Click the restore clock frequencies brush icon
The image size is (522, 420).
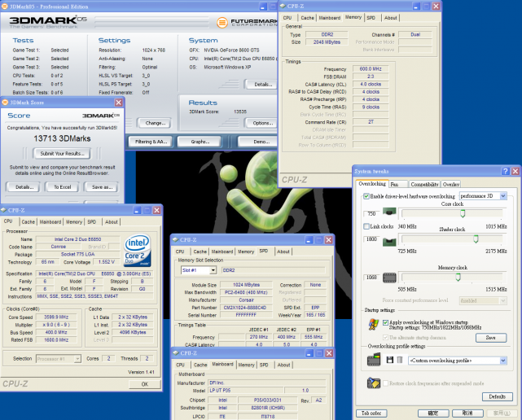(374, 383)
